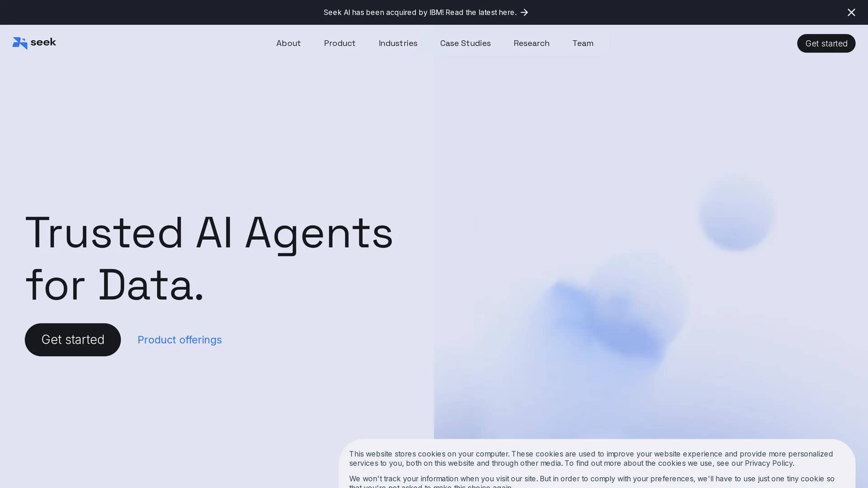Screen dimensions: 868x488
Task: Visit the Team page
Action: point(583,43)
